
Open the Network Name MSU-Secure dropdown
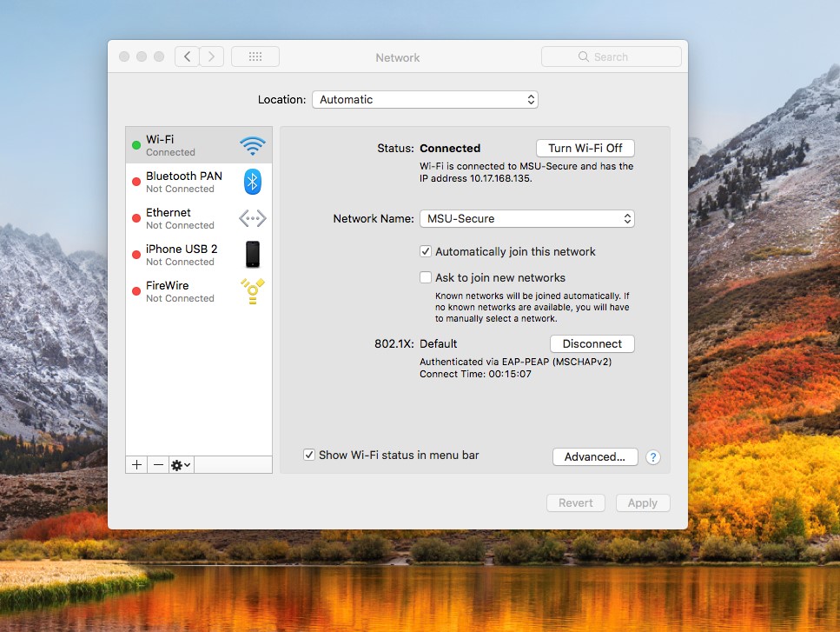(x=526, y=218)
